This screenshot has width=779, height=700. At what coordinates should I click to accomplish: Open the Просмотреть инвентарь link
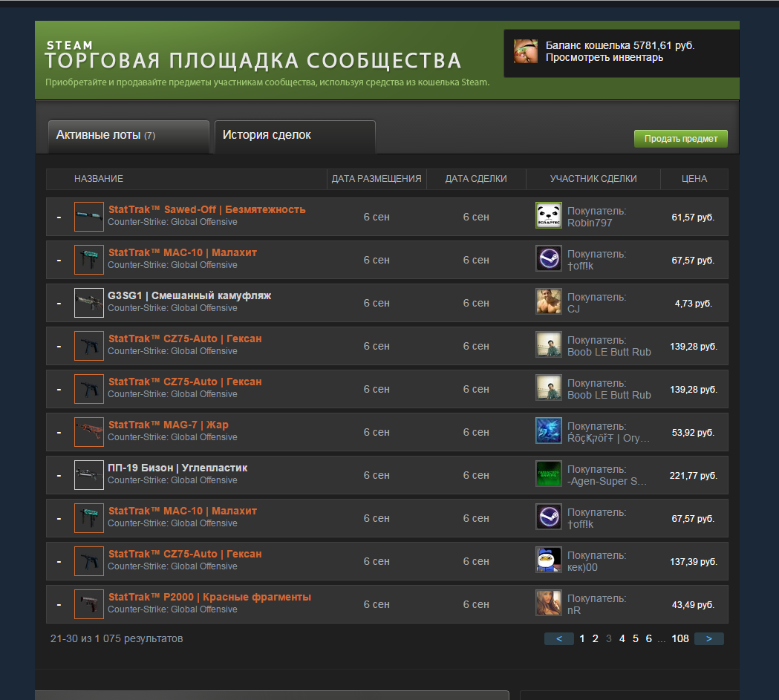coord(604,58)
